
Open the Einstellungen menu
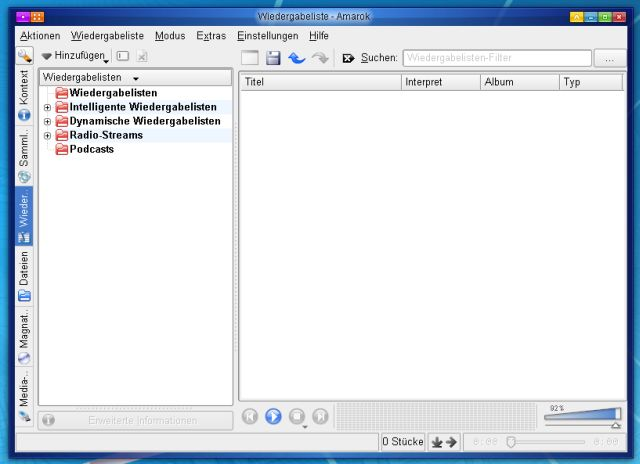click(x=267, y=36)
